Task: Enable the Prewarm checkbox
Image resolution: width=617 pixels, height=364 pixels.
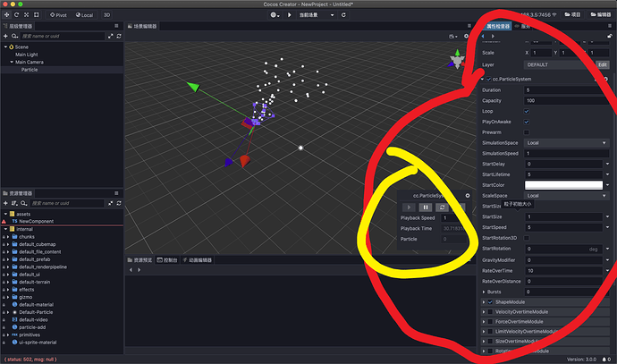Action: click(x=527, y=132)
